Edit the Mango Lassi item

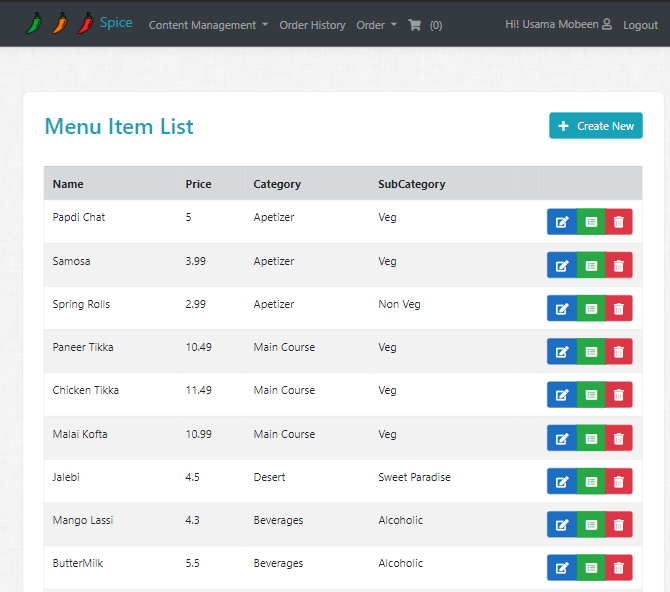[562, 525]
